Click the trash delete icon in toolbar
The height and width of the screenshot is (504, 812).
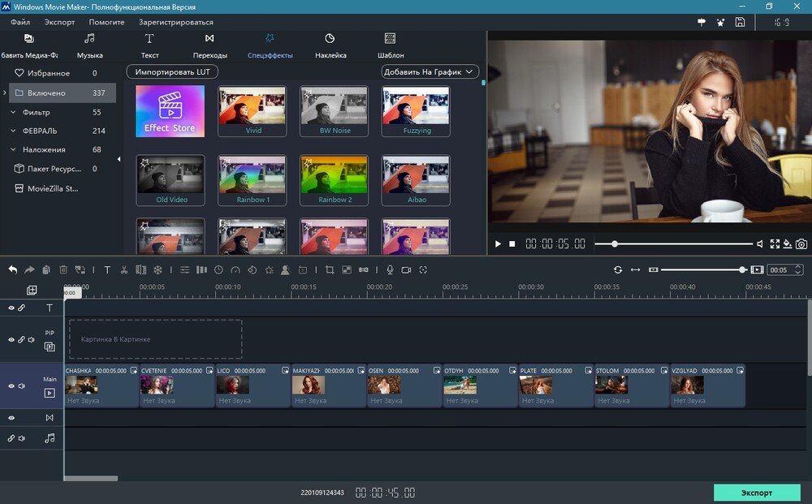pyautogui.click(x=63, y=269)
